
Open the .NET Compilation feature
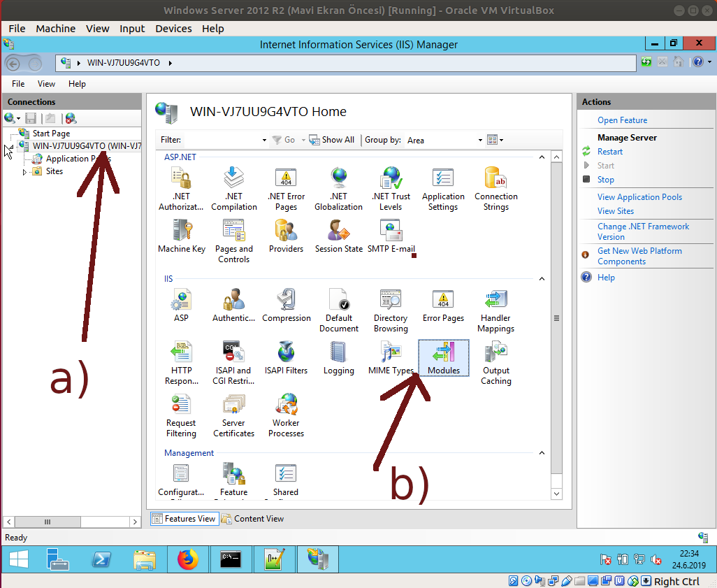(233, 189)
